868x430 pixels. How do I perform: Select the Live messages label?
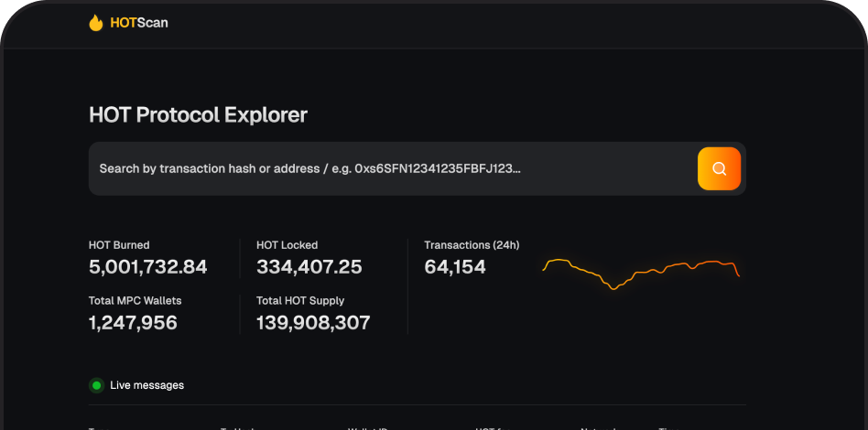click(x=146, y=385)
